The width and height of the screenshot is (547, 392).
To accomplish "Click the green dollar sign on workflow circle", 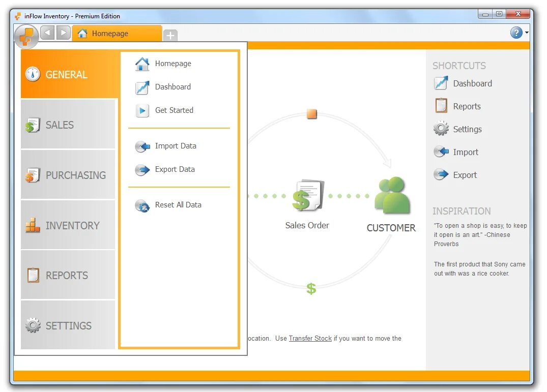I will click(x=311, y=288).
